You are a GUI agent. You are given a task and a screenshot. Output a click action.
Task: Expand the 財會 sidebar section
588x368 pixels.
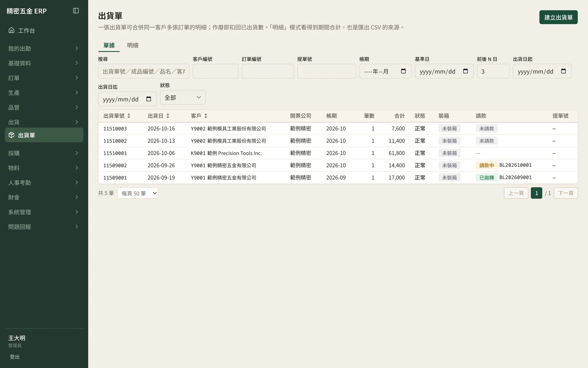click(x=44, y=197)
